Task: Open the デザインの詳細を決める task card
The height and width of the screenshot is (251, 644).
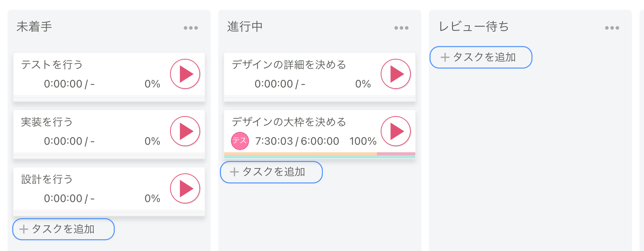Action: point(290,64)
